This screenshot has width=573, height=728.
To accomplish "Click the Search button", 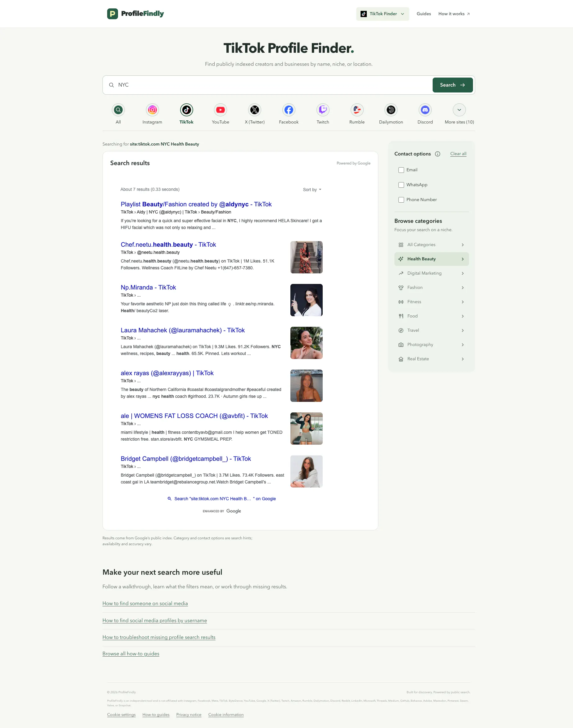I will [452, 85].
